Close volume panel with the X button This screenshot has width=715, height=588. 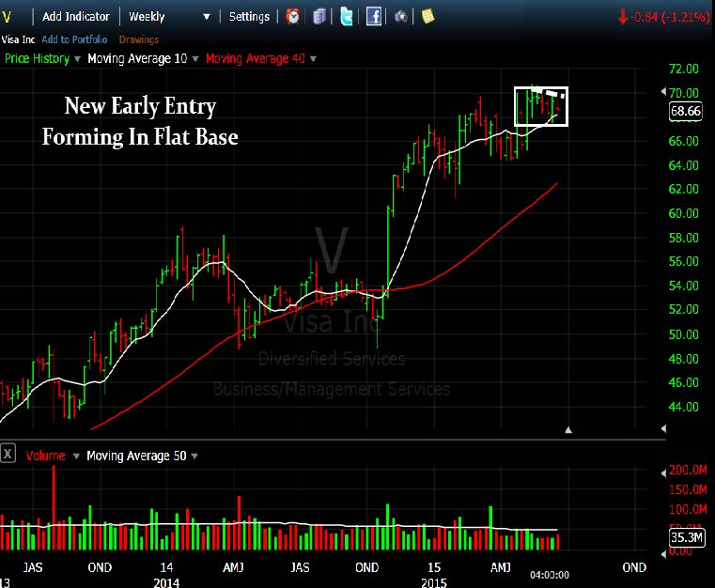[8, 454]
